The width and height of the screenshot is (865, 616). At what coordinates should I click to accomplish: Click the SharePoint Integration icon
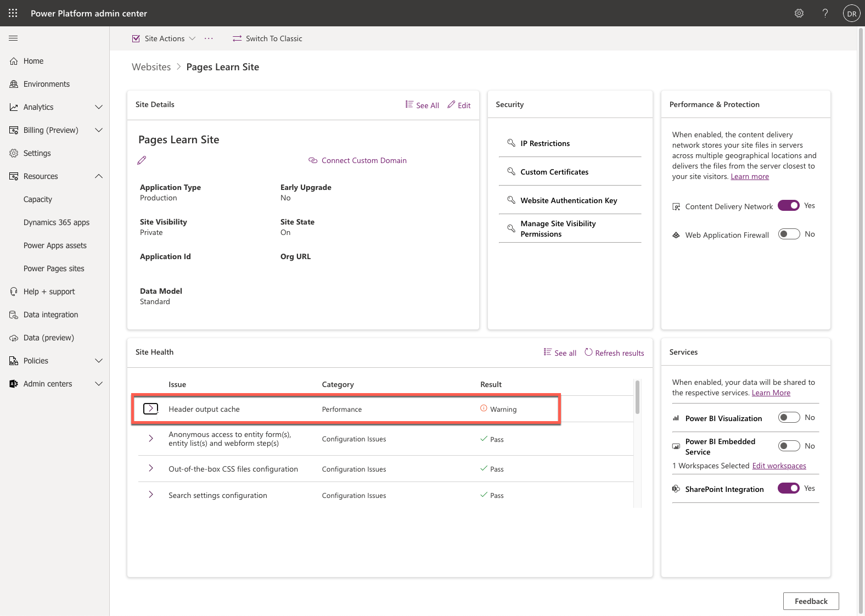pyautogui.click(x=676, y=489)
